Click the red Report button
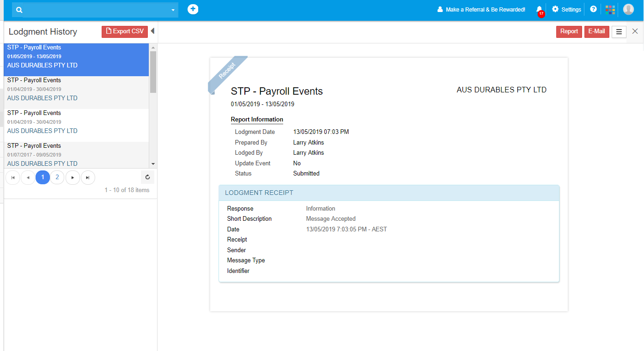 [x=569, y=32]
